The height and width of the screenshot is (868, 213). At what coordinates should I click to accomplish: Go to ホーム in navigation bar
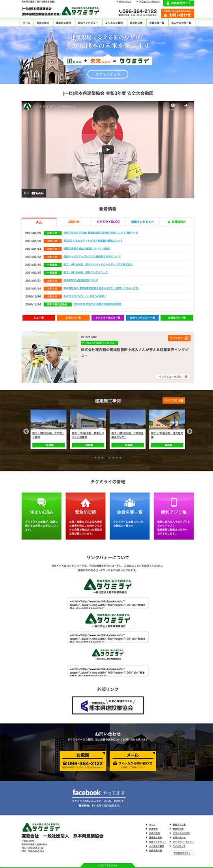point(26,23)
